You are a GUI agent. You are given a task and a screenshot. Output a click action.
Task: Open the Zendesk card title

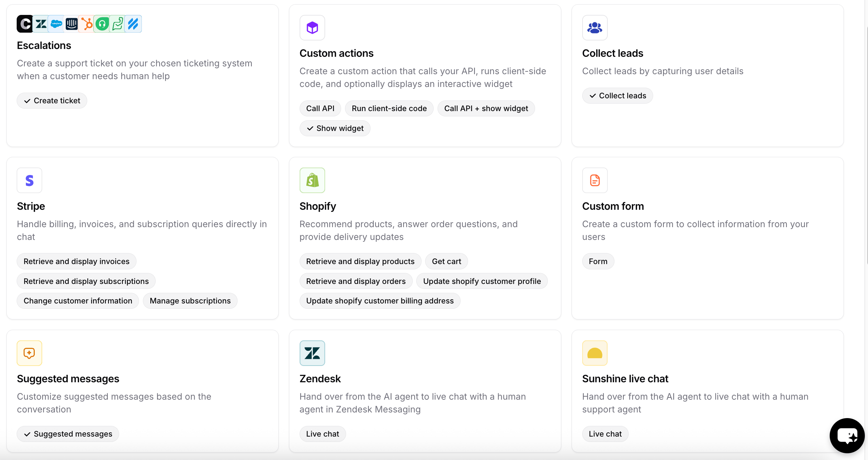click(320, 379)
